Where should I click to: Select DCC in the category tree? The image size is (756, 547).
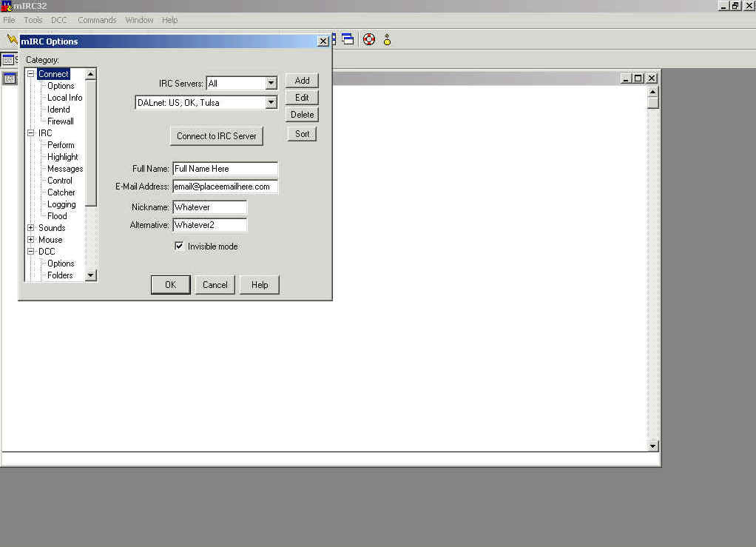pos(47,252)
